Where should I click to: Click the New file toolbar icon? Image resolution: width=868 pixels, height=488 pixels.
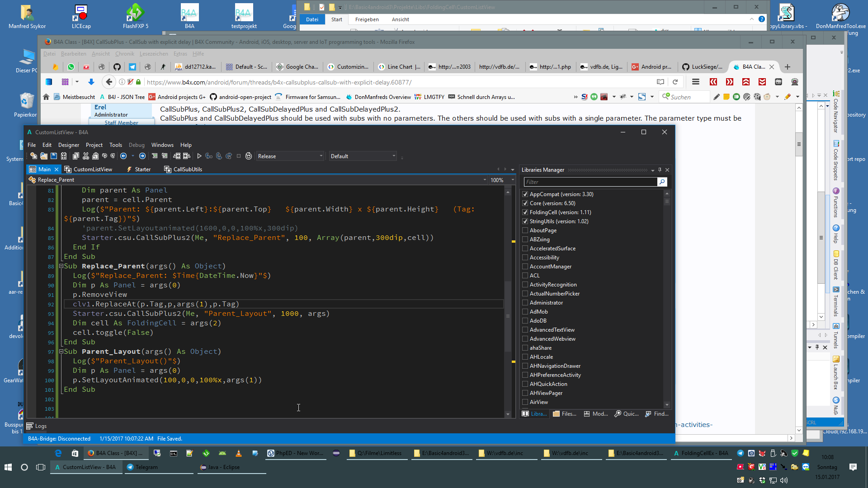pos(33,156)
